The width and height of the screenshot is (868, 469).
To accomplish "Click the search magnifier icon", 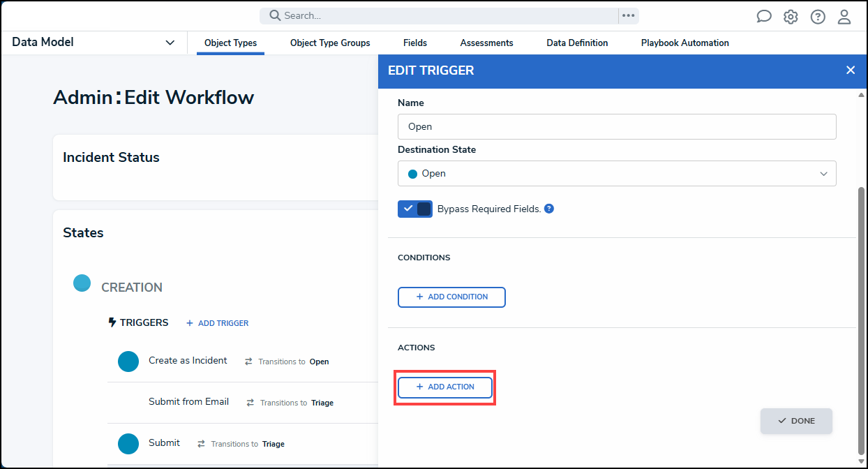I will 275,15.
